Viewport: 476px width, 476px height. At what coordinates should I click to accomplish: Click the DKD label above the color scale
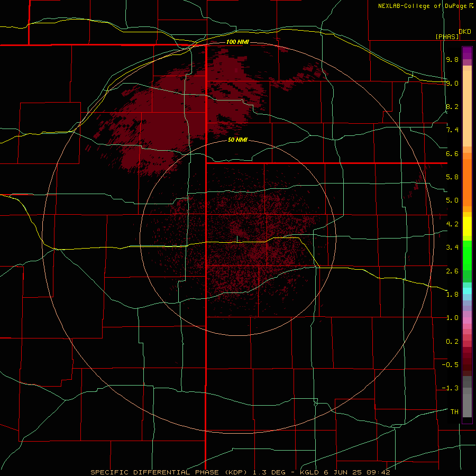point(465,32)
